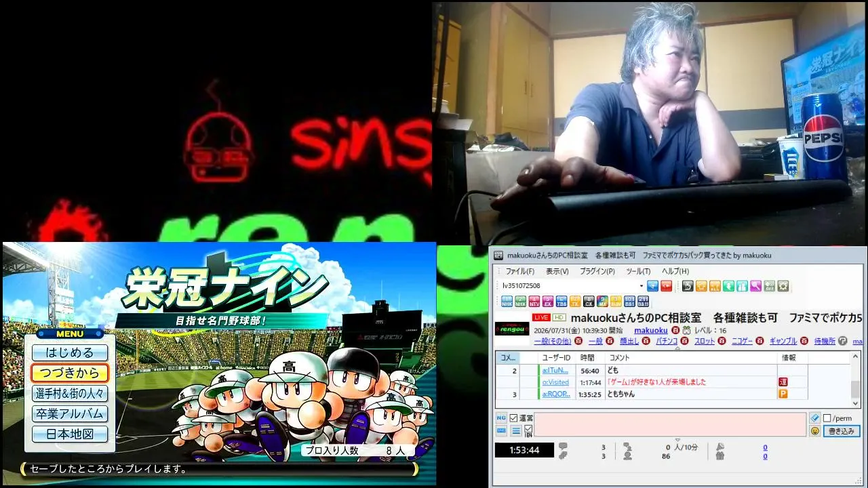Select the green NHK 2 channel icon

[x=521, y=302]
